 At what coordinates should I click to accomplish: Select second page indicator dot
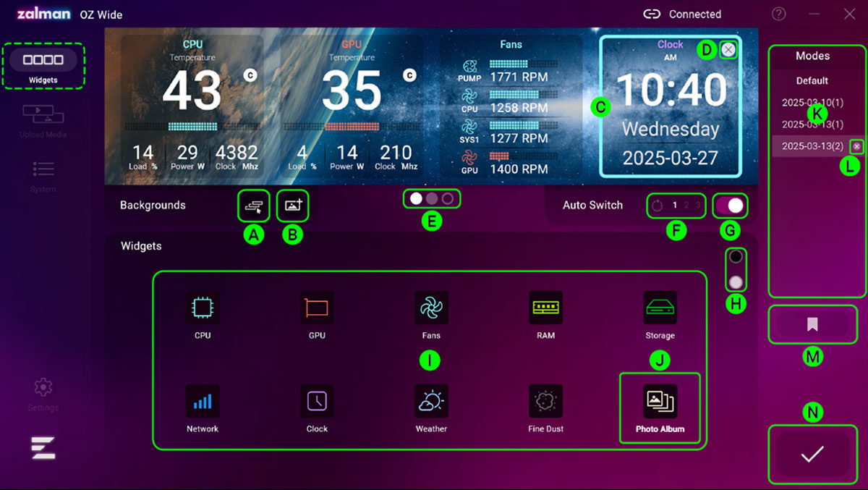pyautogui.click(x=432, y=198)
